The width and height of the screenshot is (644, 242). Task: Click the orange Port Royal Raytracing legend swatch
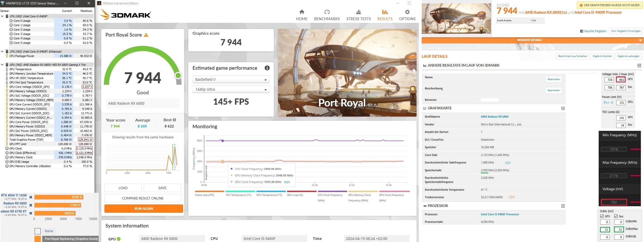[x=38, y=239]
